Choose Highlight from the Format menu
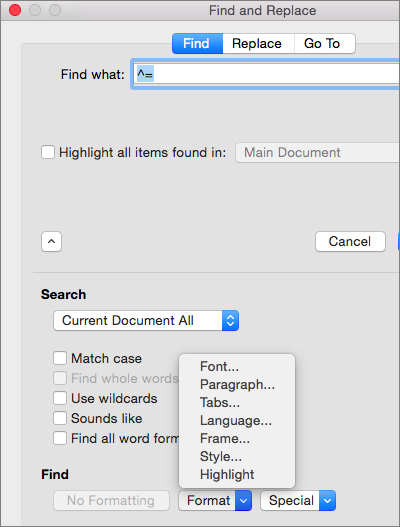This screenshot has height=527, width=400. pyautogui.click(x=237, y=474)
